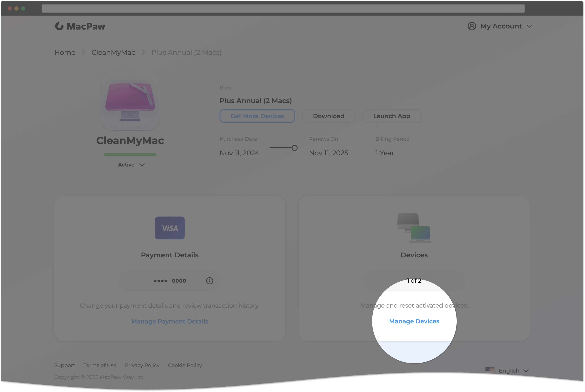The width and height of the screenshot is (585, 392).
Task: Show card info via info icon
Action: (209, 281)
